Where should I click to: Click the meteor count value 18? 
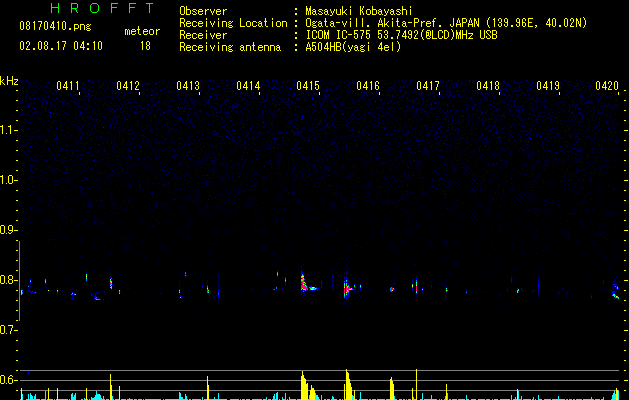[145, 46]
